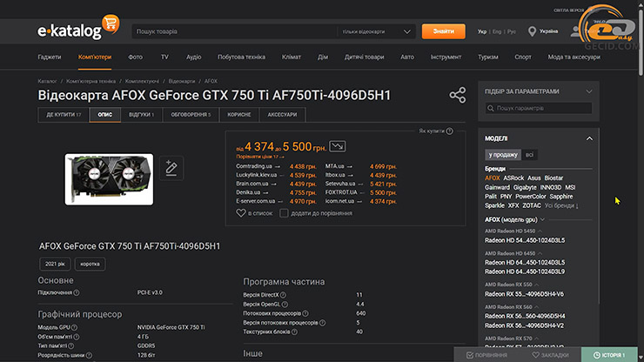
Task: Click help icon beside 'Текстурних блоків'
Action: 294,332
